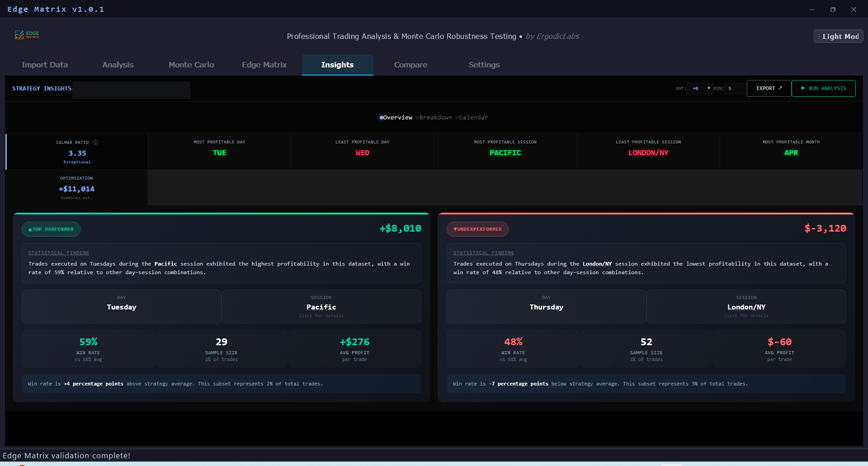The width and height of the screenshot is (868, 466).
Task: Restore down the Edge Matrix window
Action: (x=833, y=10)
